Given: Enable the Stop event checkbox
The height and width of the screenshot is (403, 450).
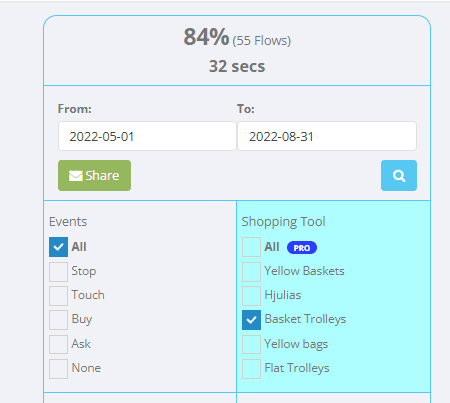Looking at the screenshot, I should click(58, 272).
